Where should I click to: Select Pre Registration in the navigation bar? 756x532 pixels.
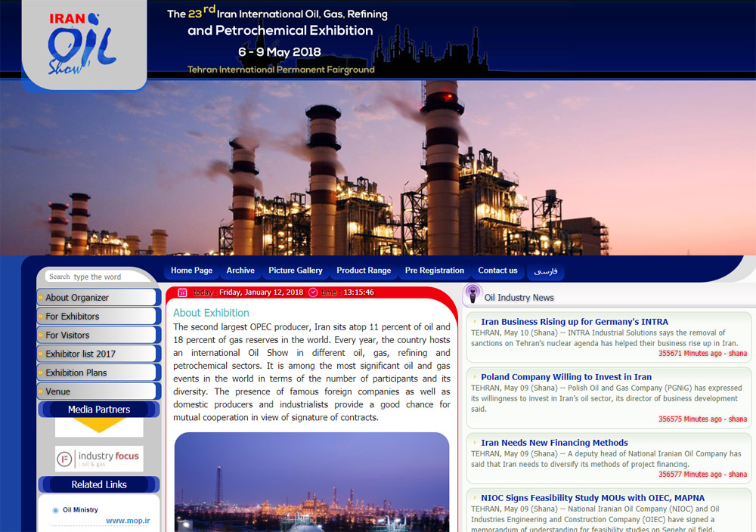435,271
